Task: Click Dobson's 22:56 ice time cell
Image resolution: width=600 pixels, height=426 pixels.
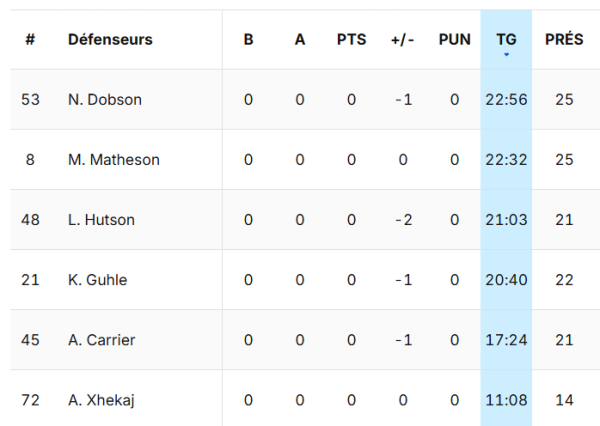Action: [x=506, y=100]
